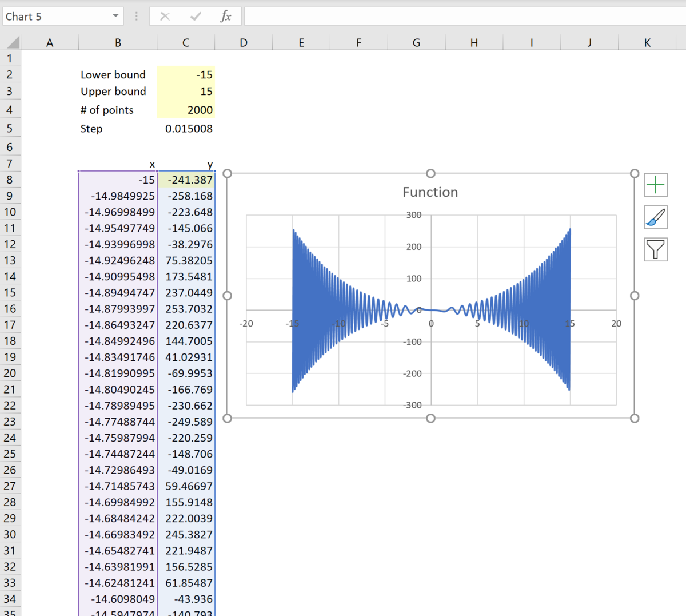Image resolution: width=686 pixels, height=616 pixels.
Task: Select the chart title Function
Action: click(x=430, y=192)
